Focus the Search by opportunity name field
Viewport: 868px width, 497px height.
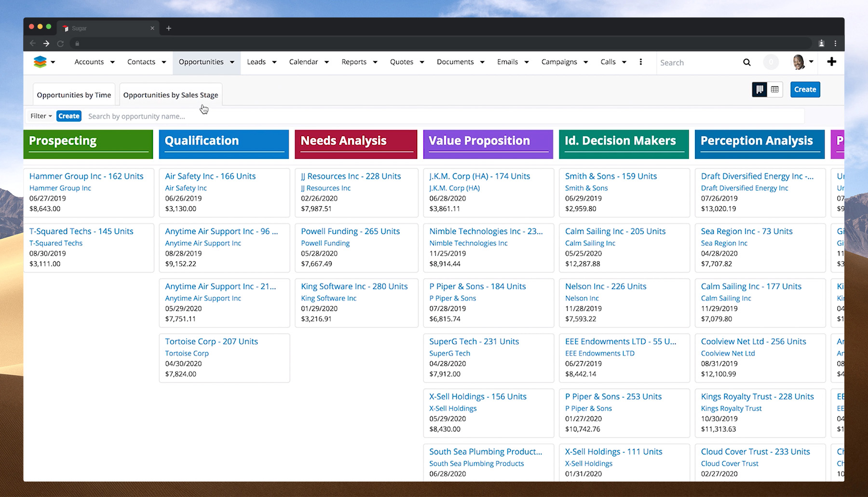(x=444, y=116)
